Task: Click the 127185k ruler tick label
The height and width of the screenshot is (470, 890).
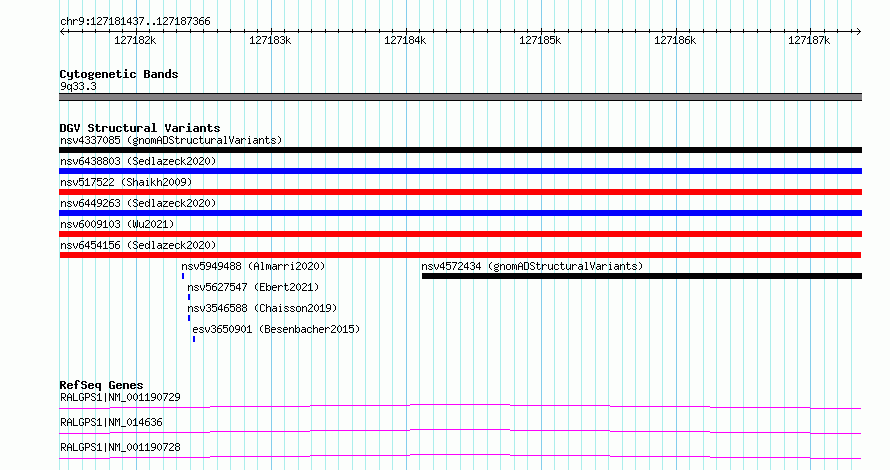Action: [x=540, y=40]
